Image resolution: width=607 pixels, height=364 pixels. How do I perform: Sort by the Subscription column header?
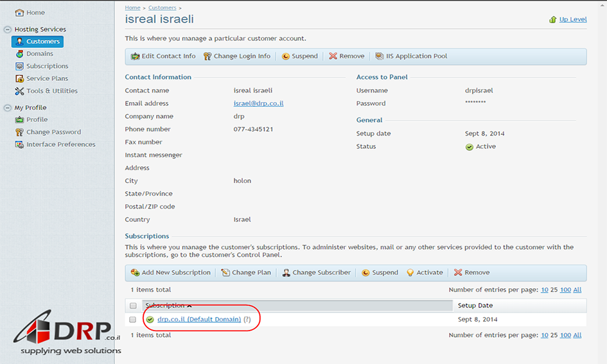[165, 306]
